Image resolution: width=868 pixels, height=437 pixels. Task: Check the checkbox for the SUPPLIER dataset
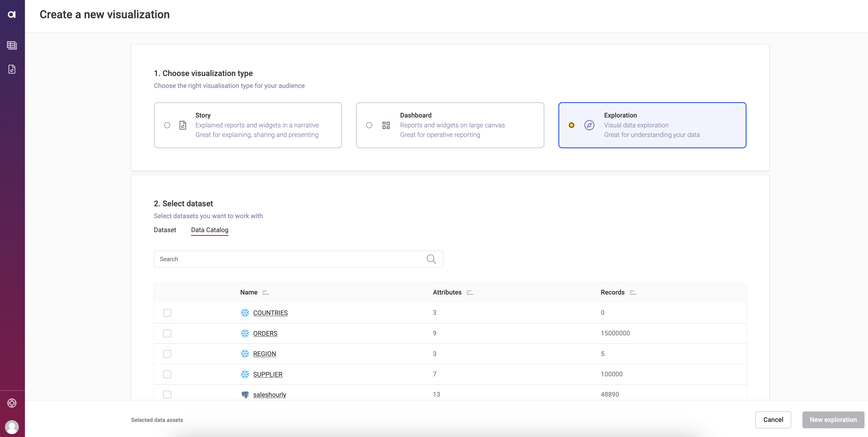point(167,374)
